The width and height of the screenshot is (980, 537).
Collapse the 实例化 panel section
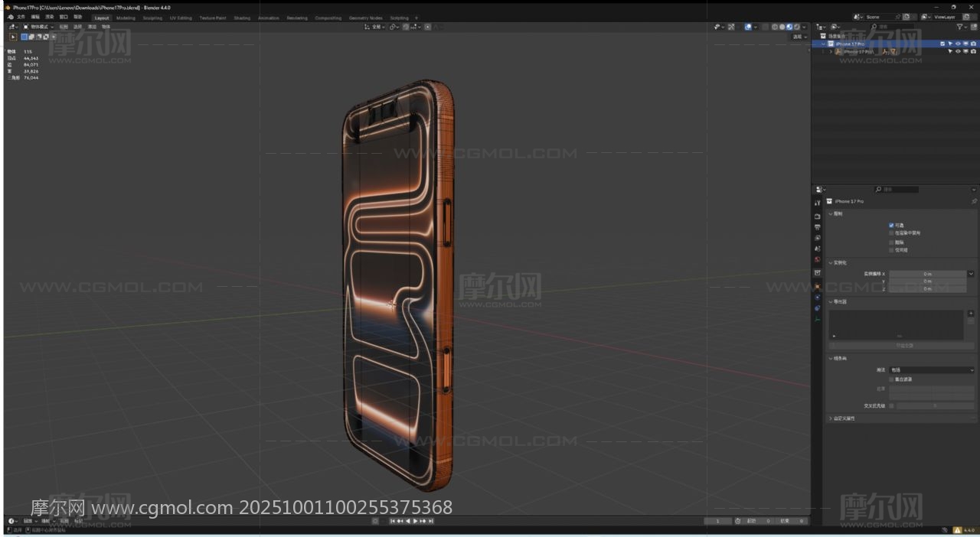click(x=831, y=262)
